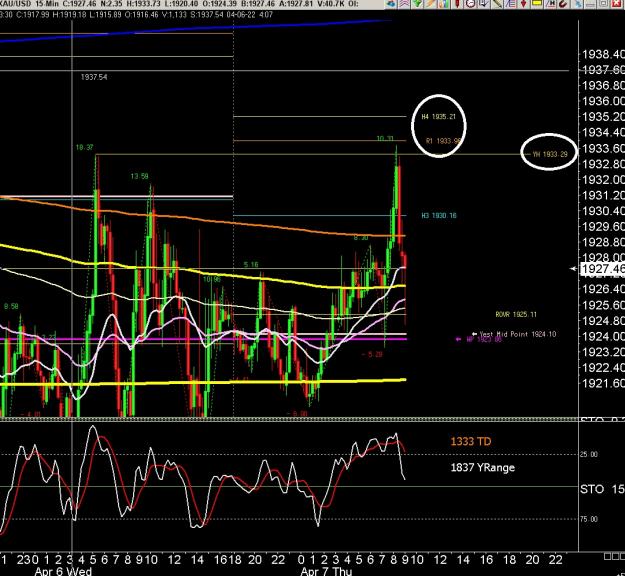Click the red downward arrow toolbar icon

523,4
